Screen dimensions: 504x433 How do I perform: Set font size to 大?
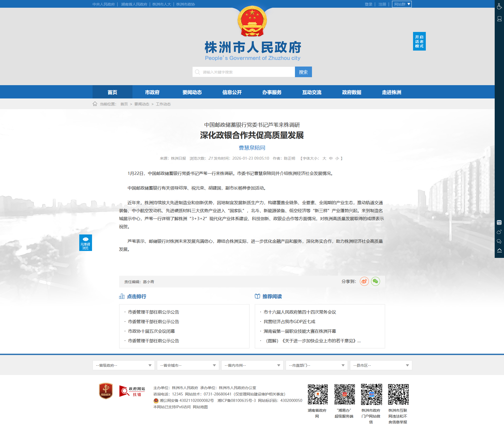click(x=324, y=159)
